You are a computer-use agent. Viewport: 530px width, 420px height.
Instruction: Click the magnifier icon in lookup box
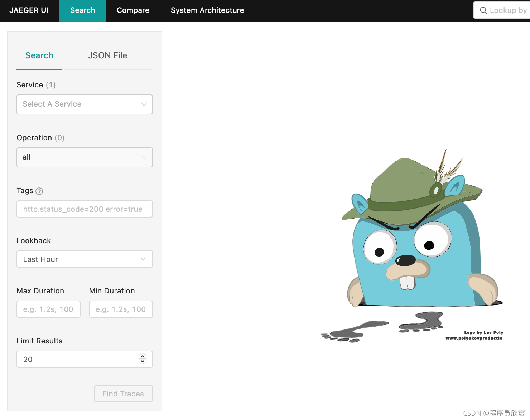tap(483, 10)
